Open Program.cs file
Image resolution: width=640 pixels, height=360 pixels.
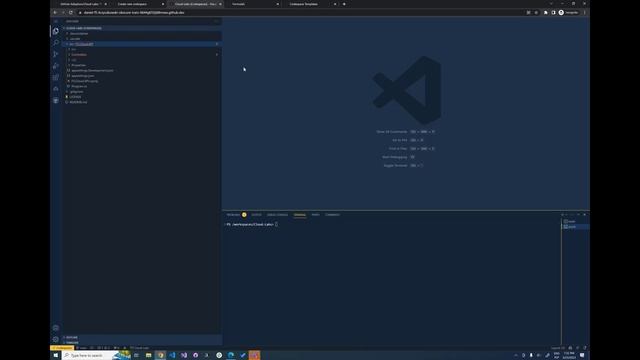click(79, 87)
